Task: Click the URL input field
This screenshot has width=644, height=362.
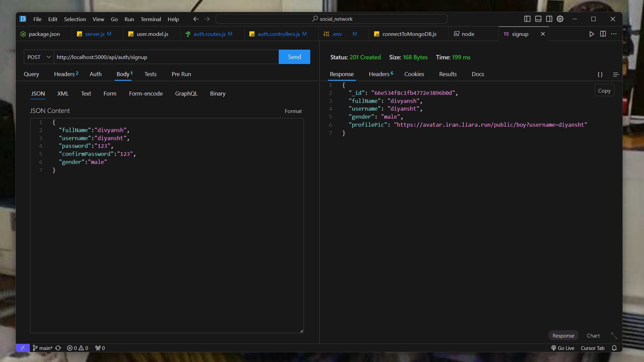Action: 166,57
